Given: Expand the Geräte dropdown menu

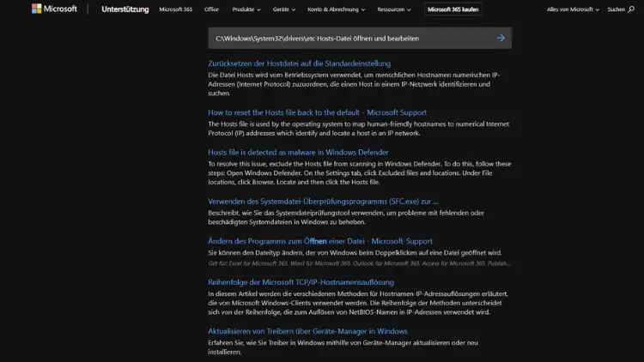Looking at the screenshot, I should click(284, 9).
